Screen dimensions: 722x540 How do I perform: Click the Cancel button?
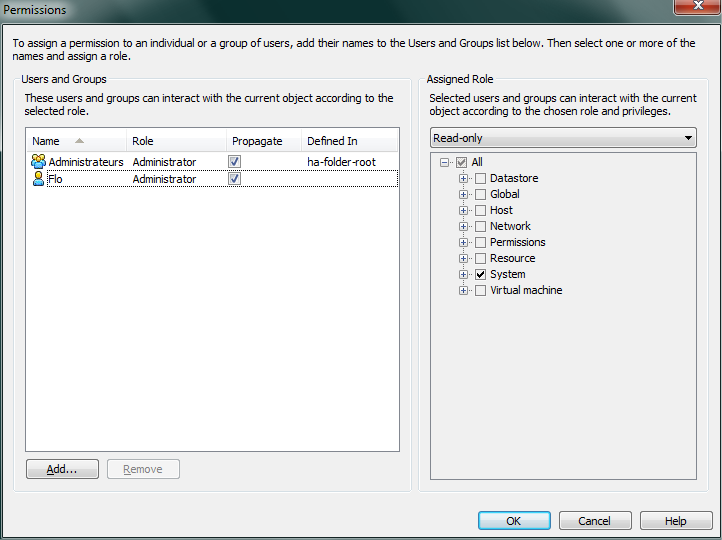595,521
